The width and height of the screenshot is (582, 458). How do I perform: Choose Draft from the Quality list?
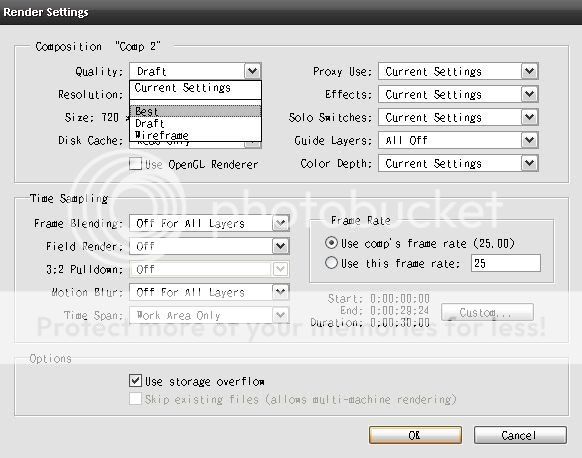point(195,123)
